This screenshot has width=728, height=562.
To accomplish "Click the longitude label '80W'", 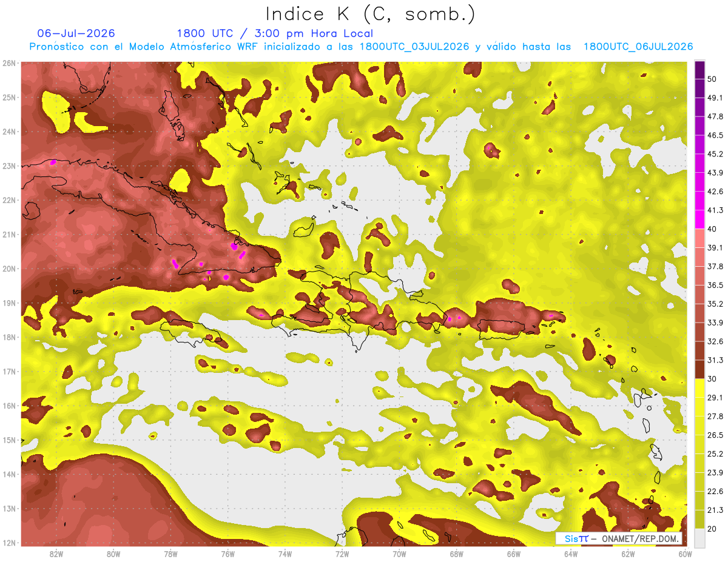I will [113, 554].
